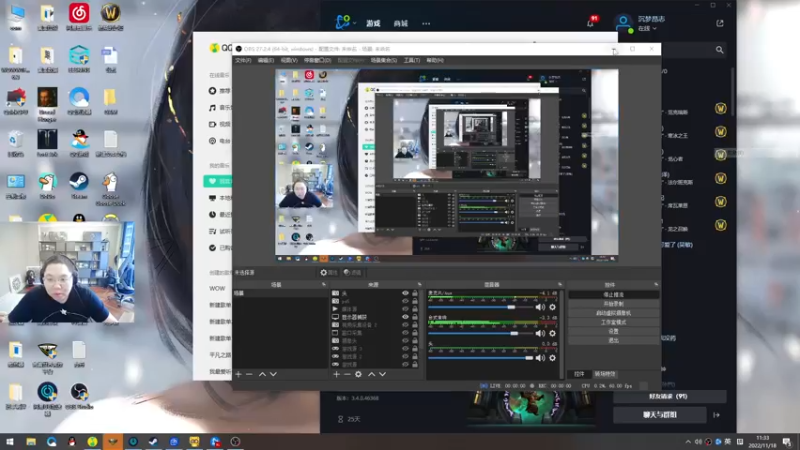Open OBS 文件(F) menu
Image resolution: width=800 pixels, height=450 pixels.
(243, 60)
